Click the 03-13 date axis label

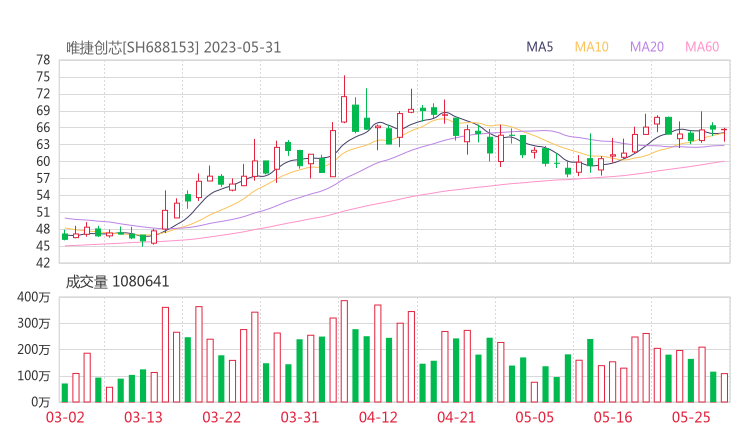(x=143, y=418)
